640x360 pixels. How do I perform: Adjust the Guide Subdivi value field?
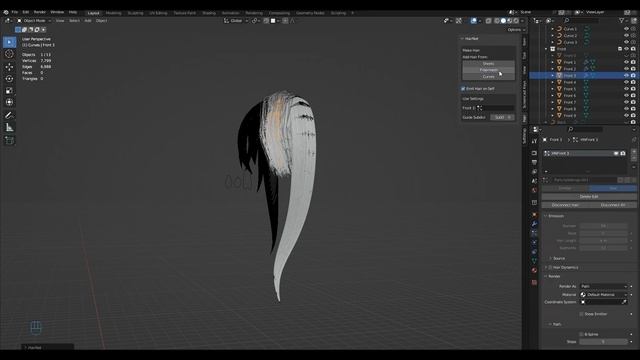click(x=502, y=117)
